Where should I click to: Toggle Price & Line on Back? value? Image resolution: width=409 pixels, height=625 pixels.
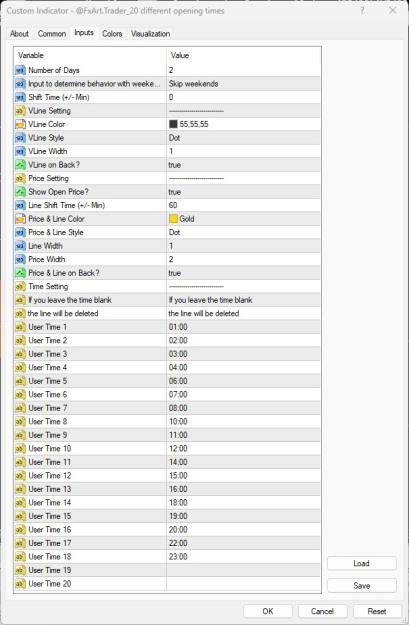pyautogui.click(x=243, y=273)
